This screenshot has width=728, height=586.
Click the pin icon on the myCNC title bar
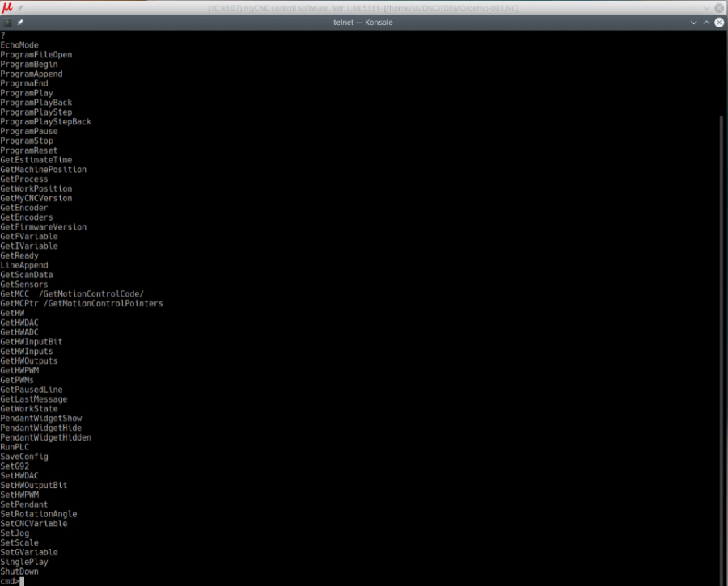(20, 7)
